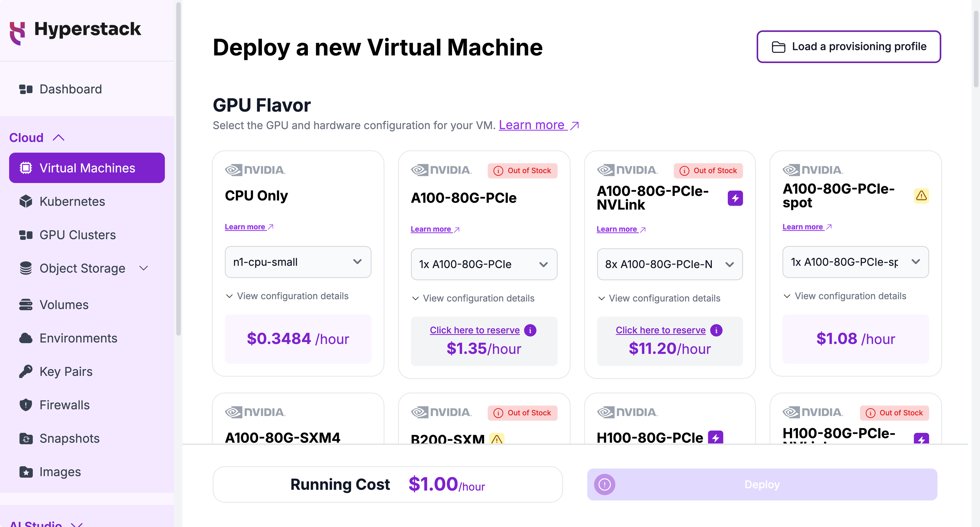The image size is (980, 527).
Task: Click the GPU Clusters icon
Action: [26, 235]
